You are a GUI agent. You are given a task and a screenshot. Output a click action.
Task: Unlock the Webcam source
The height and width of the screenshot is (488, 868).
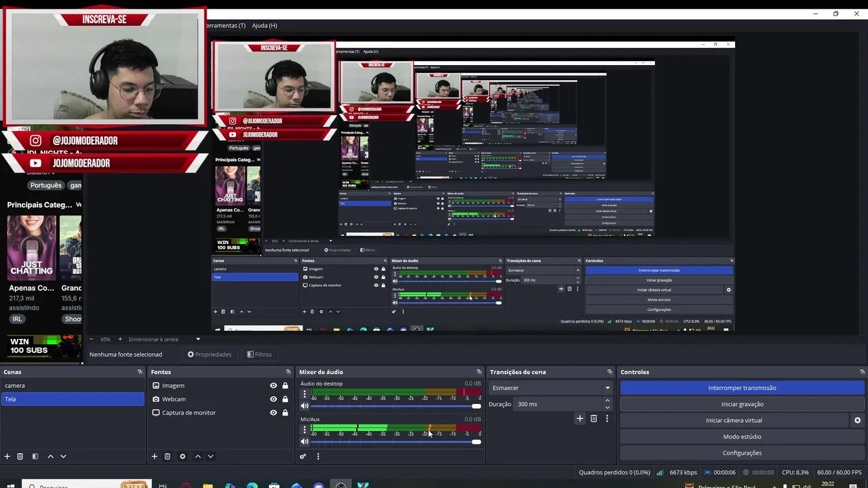(x=285, y=399)
